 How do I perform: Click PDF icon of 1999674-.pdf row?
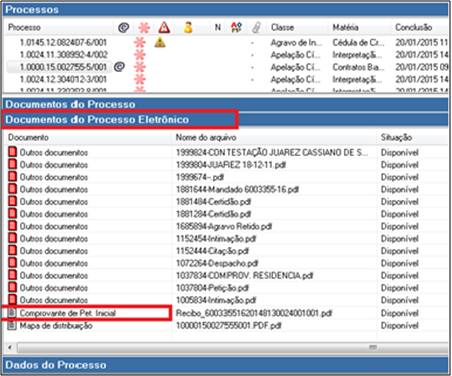point(12,177)
